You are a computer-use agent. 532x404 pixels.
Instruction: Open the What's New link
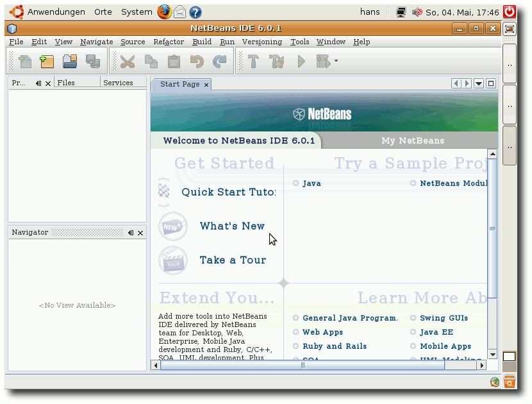click(232, 226)
